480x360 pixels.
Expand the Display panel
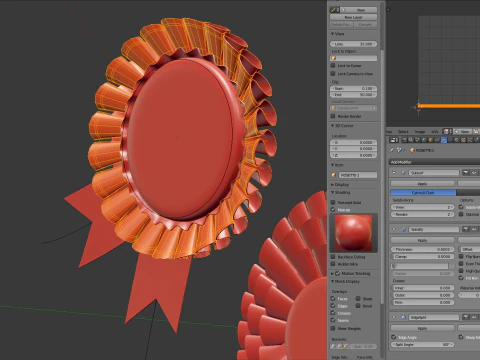(x=332, y=185)
